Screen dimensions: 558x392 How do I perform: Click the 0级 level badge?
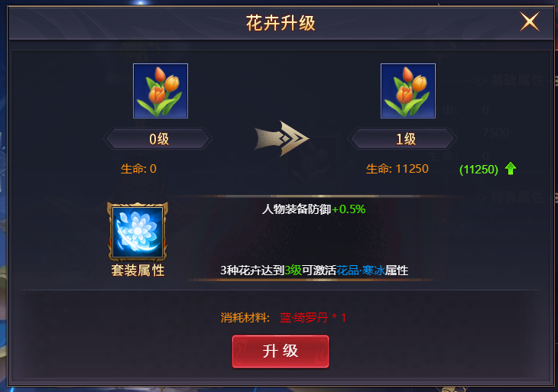(158, 139)
